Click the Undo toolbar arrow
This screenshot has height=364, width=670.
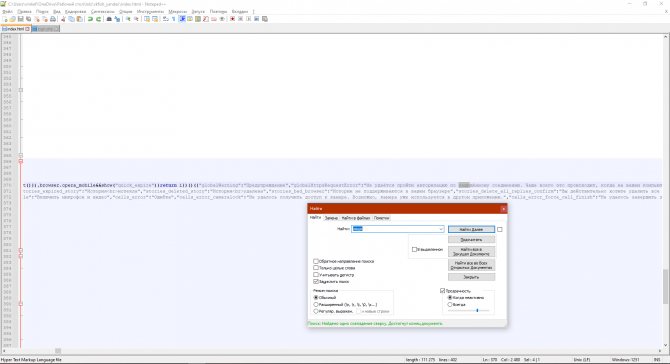pyautogui.click(x=90, y=19)
